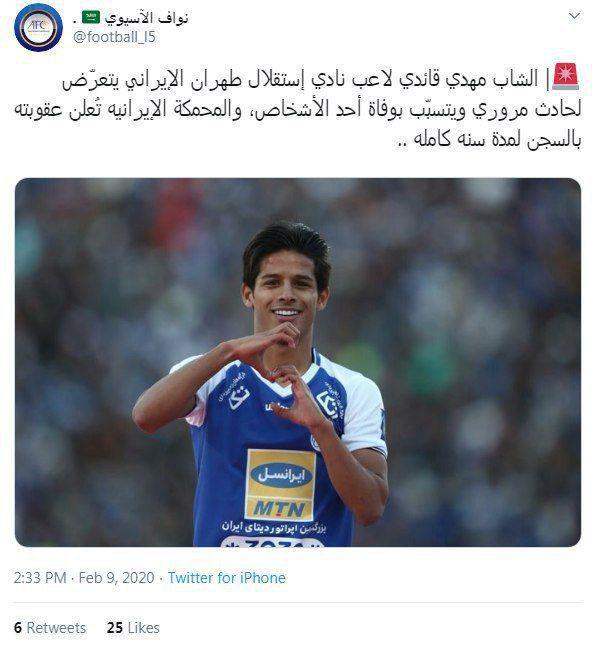Click the last tweet line ending with كامله
Image resolution: width=597 pixels, height=647 pixels.
[x=488, y=139]
